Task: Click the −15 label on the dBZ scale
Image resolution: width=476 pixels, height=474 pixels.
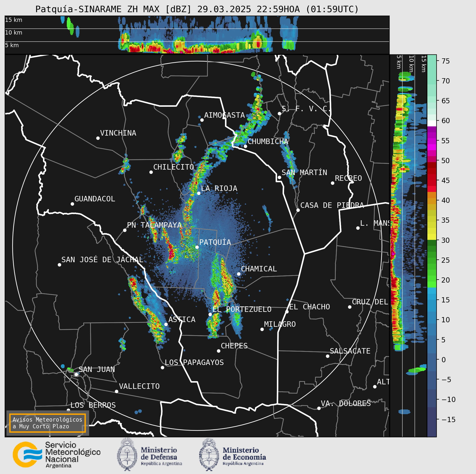Action: (448, 420)
